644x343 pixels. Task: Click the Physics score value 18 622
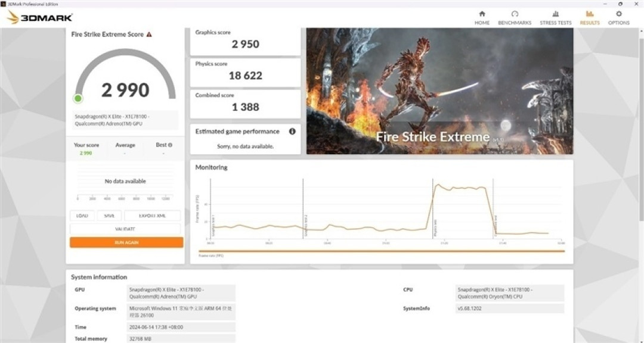245,76
